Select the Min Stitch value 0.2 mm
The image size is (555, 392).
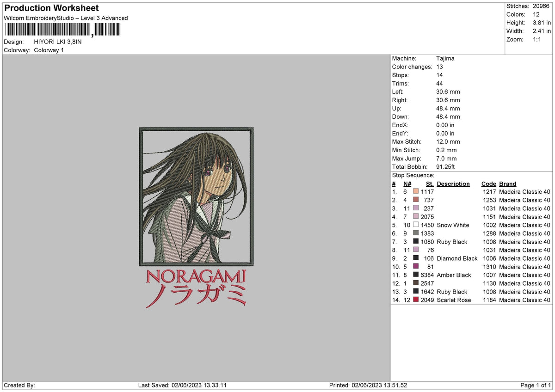[446, 150]
